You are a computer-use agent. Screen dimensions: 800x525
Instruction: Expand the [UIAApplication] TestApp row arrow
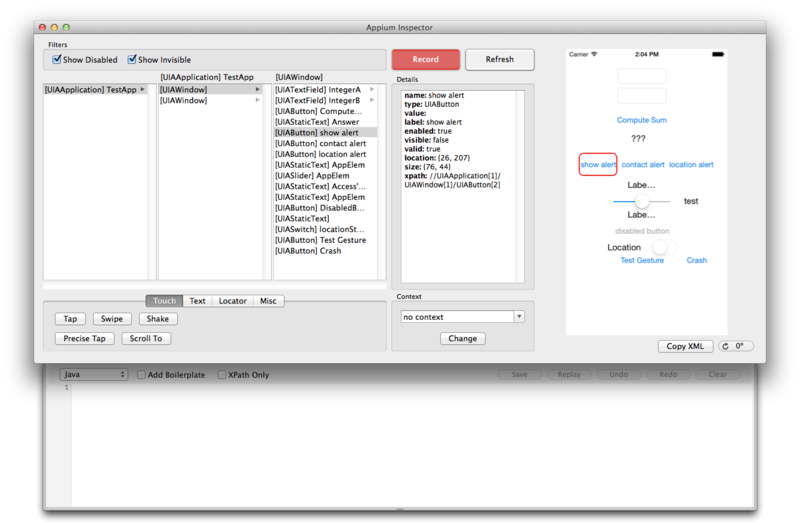(142, 89)
